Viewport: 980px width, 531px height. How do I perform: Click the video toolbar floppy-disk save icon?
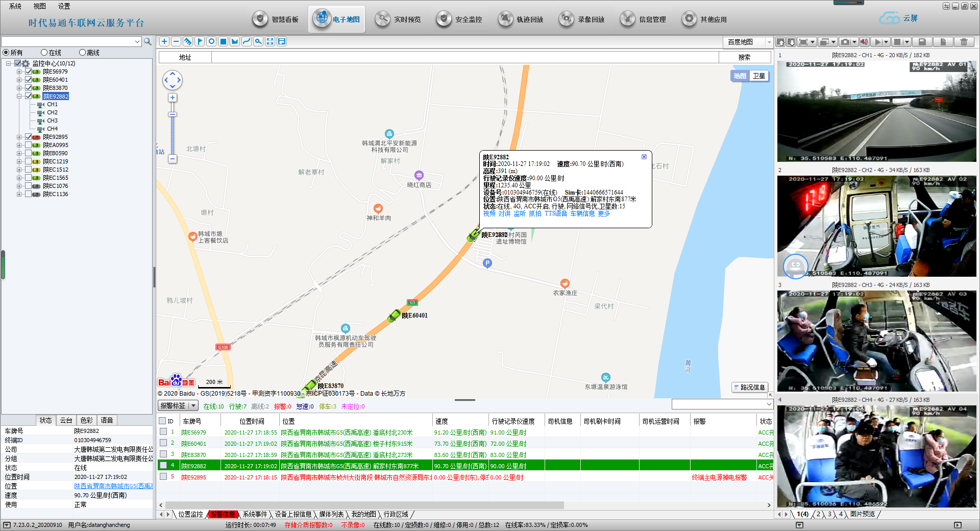click(922, 42)
